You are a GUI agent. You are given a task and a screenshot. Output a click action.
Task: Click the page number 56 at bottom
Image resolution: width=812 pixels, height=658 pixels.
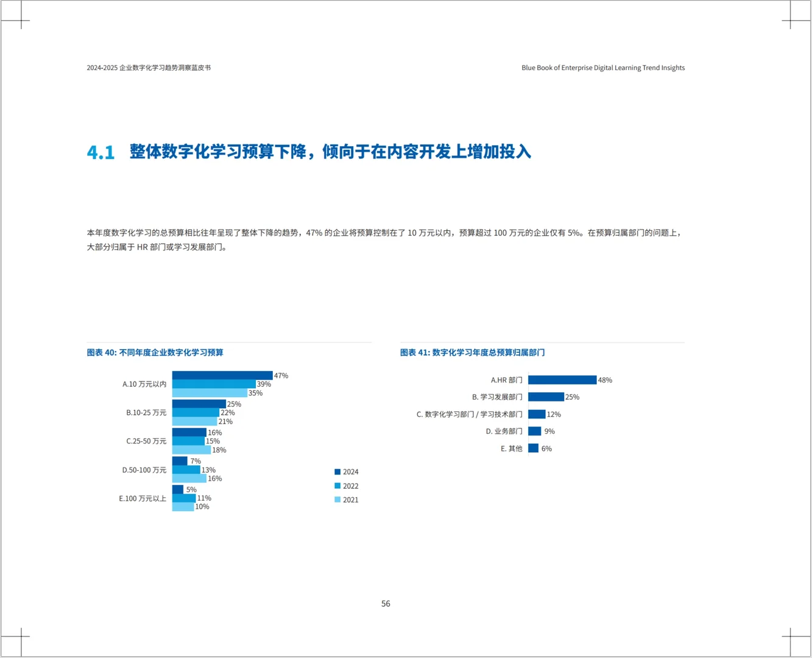pyautogui.click(x=385, y=603)
